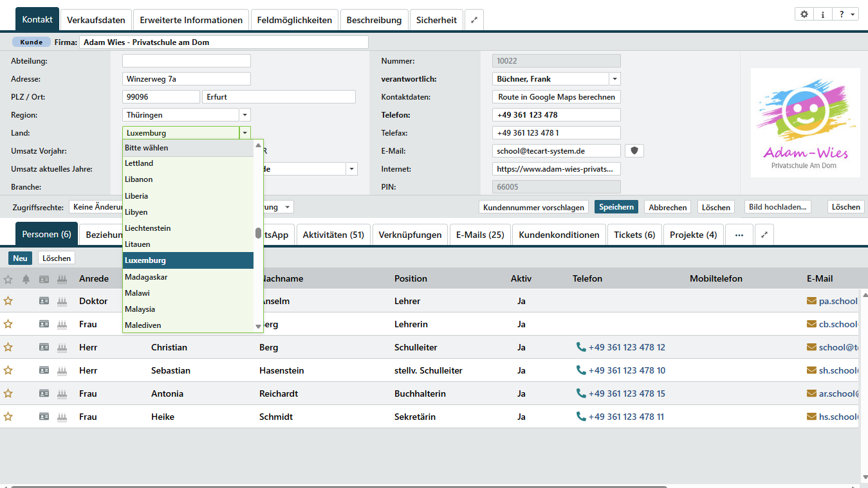Click the phone icon in Antonia Reichardt's row
Screen dimensions: 868x488
point(581,393)
